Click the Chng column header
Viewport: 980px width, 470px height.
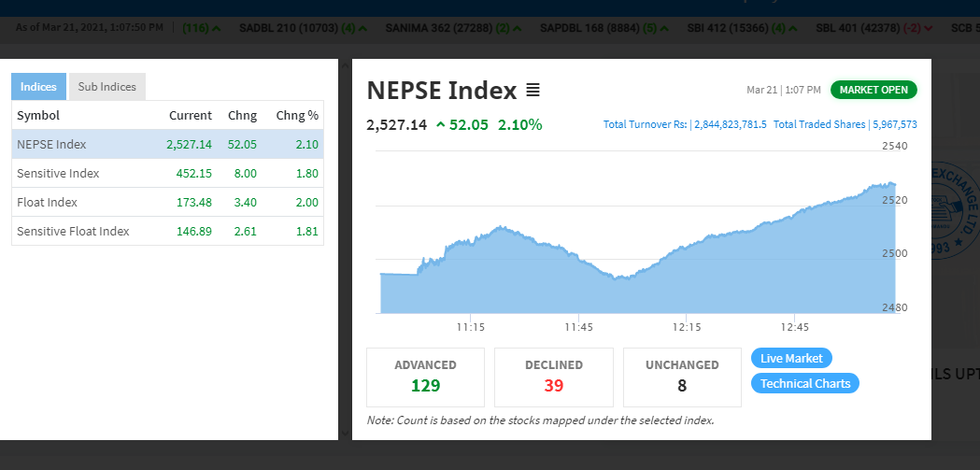click(x=243, y=116)
